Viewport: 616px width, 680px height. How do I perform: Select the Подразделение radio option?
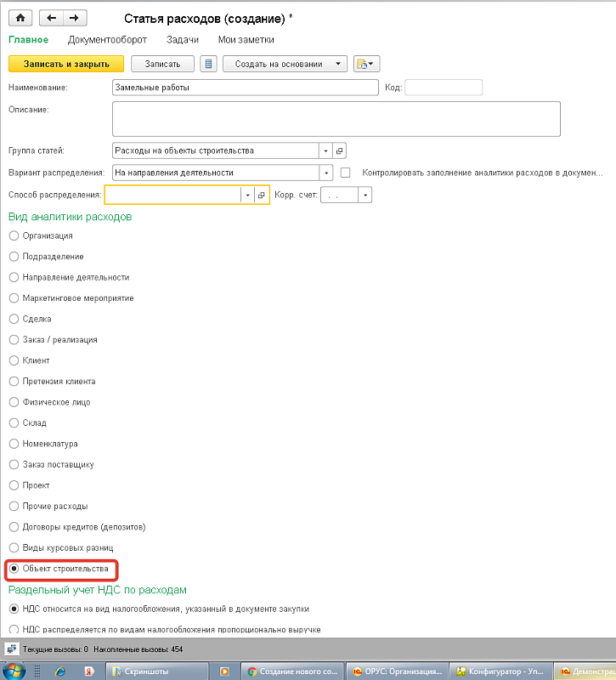pyautogui.click(x=14, y=257)
